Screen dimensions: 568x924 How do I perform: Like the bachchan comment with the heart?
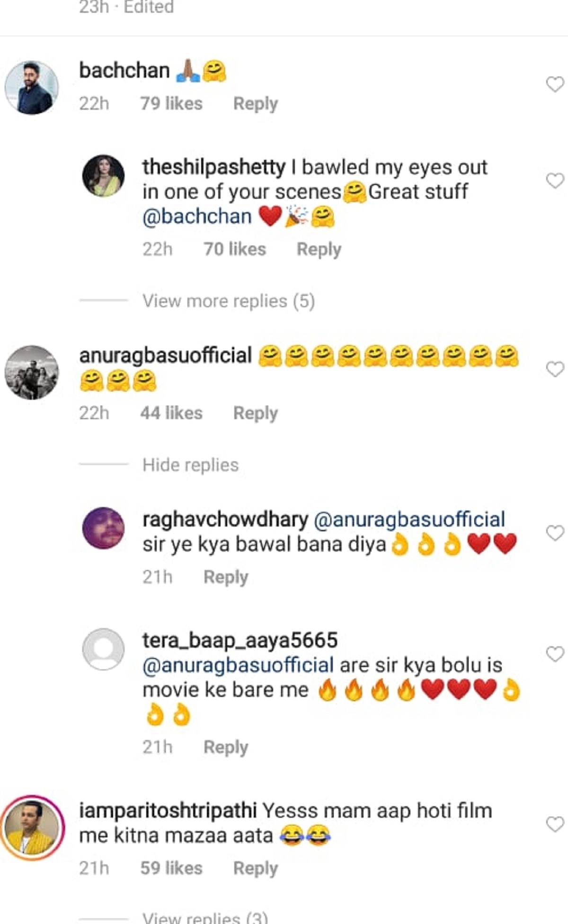(555, 84)
